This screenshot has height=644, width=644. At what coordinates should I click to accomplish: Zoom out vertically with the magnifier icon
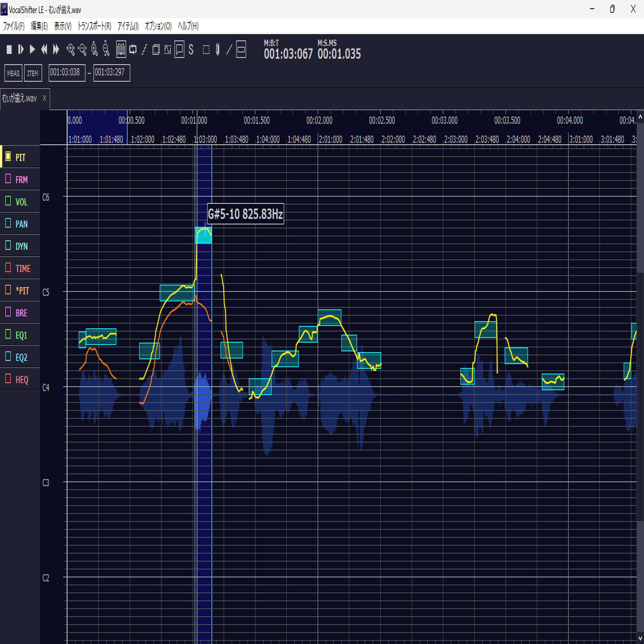(106, 49)
